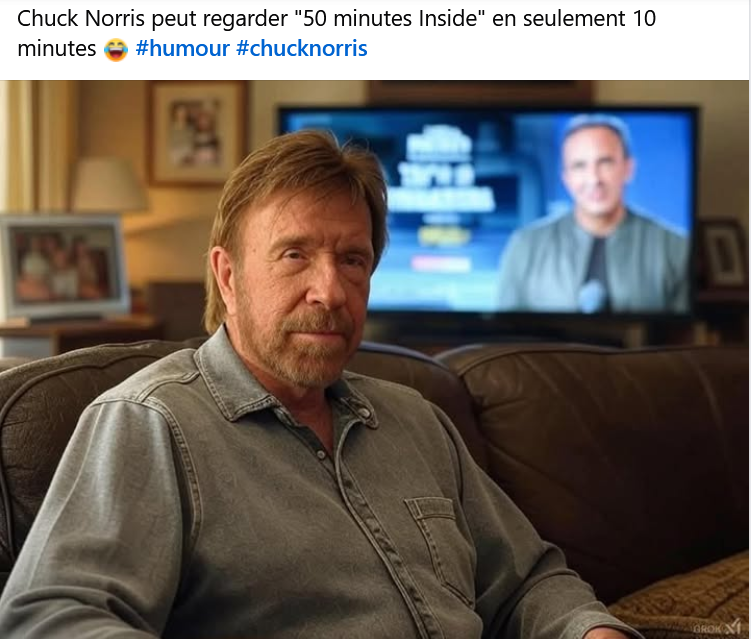Click the small frame right of the TV
751x639 pixels.
tap(724, 254)
